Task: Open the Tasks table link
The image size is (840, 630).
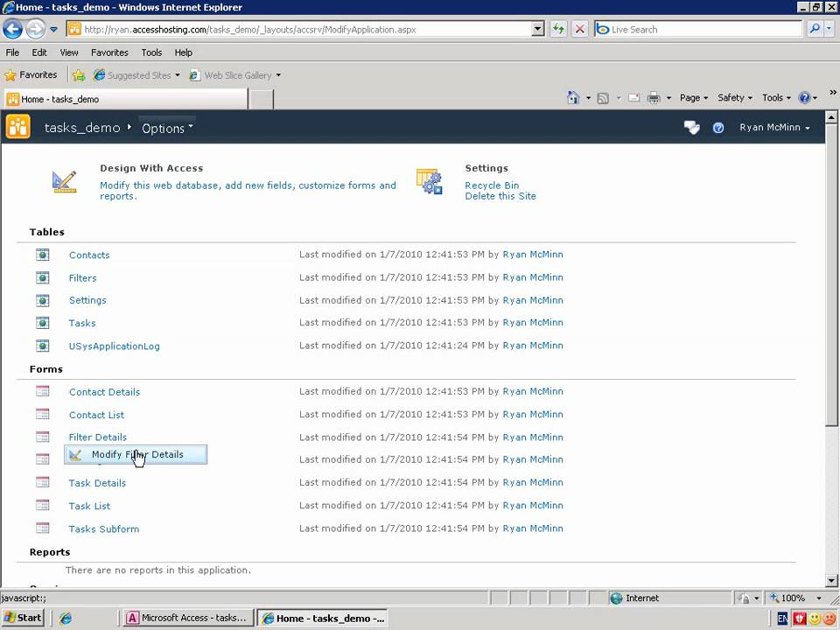Action: tap(82, 323)
